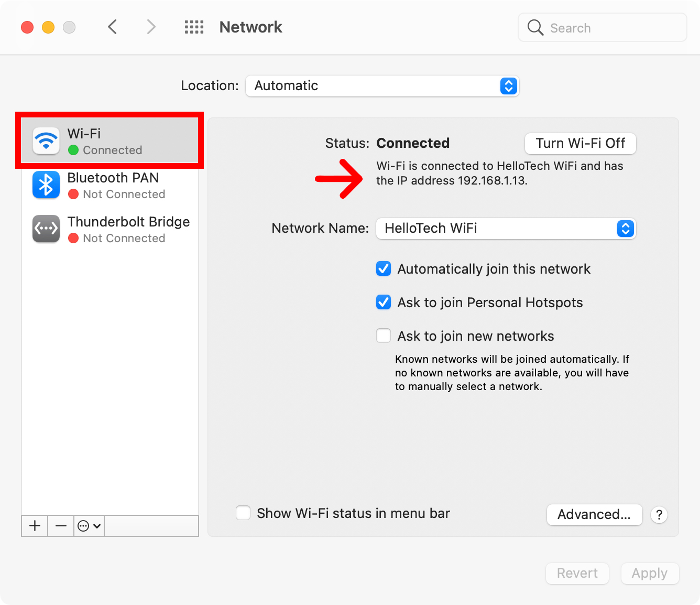Open the Network Name HelloTech WiFi dropdown
Image resolution: width=700 pixels, height=605 pixels.
506,229
